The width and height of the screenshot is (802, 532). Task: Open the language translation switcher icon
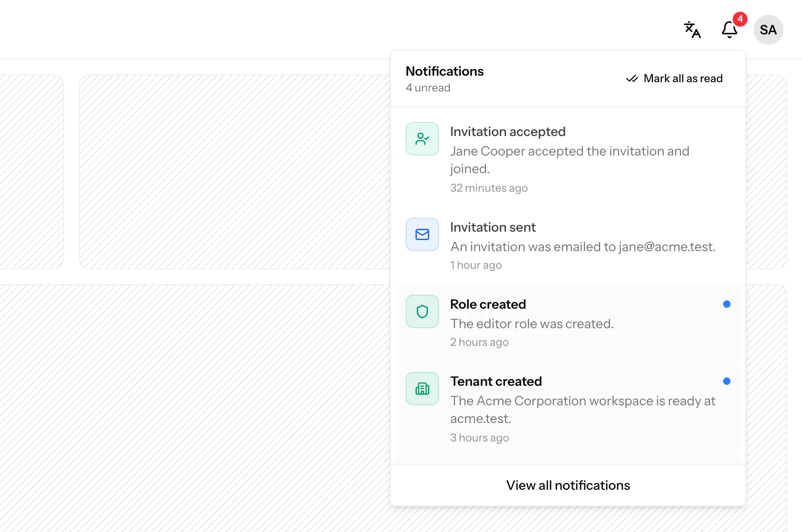[692, 30]
